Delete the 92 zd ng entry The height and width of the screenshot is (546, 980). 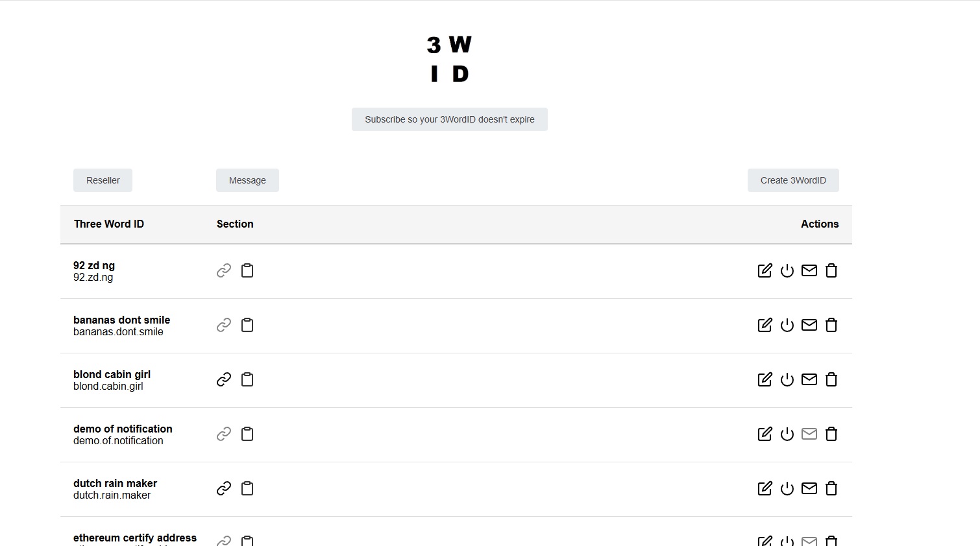(831, 270)
